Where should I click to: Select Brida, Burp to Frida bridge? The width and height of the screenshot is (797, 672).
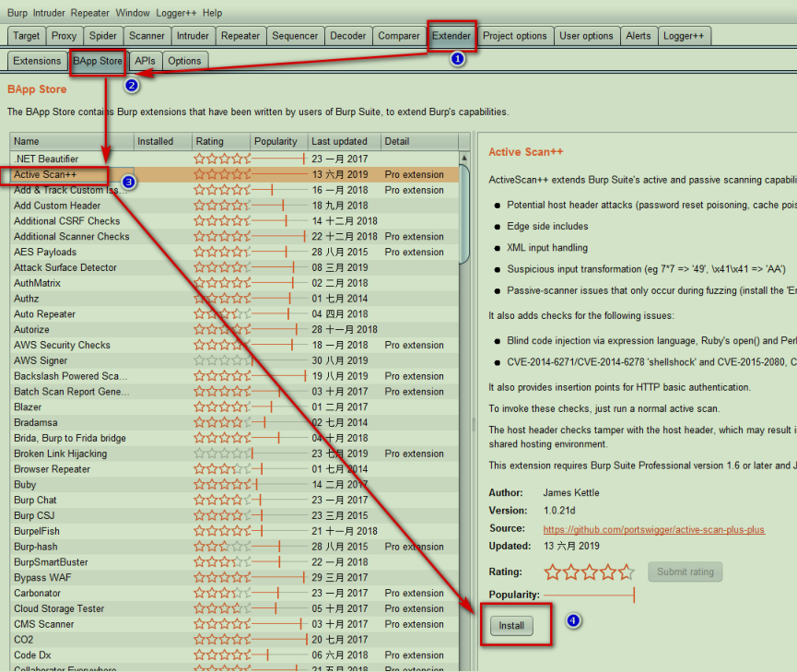click(x=234, y=438)
